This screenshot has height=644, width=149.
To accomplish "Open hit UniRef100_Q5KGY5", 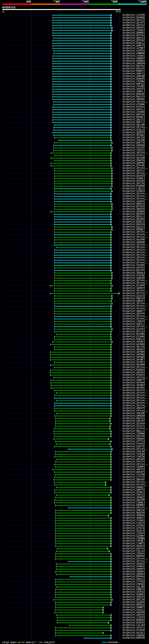I will click(134, 408).
